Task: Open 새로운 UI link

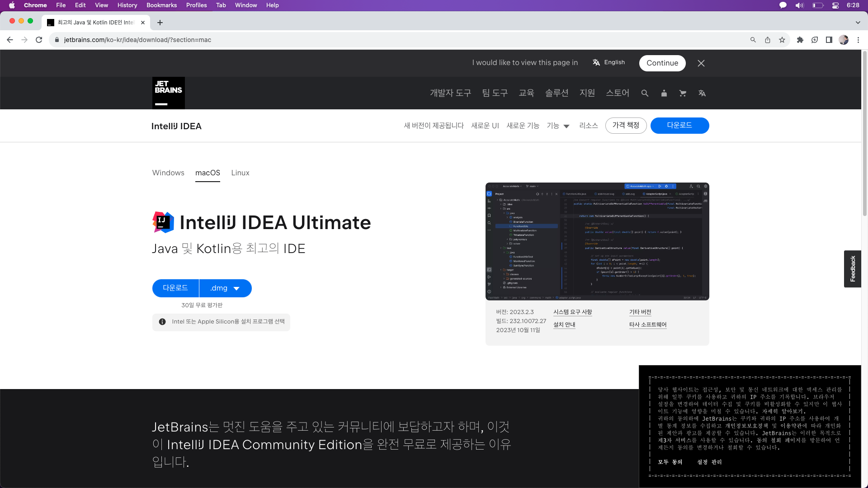Action: coord(485,126)
